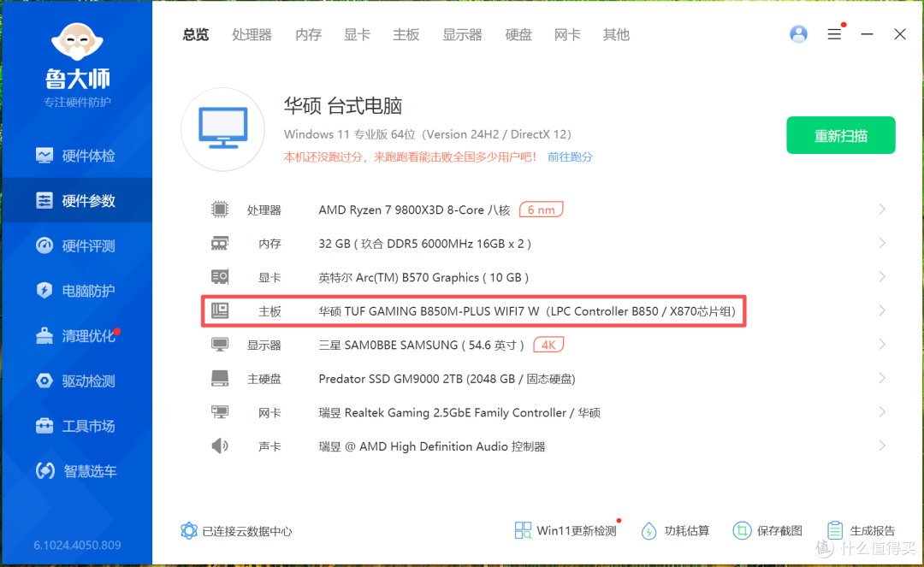Click the memory module icon
924x567 pixels.
pyautogui.click(x=220, y=243)
